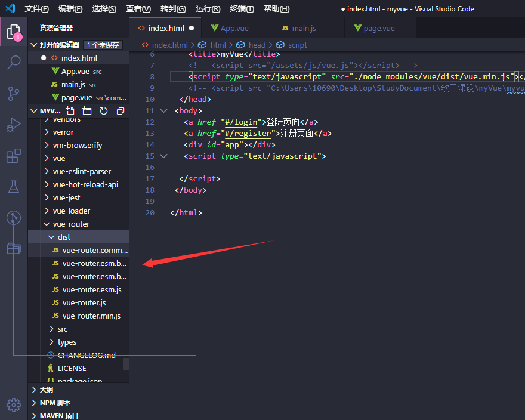Click the New File icon in explorer header
This screenshot has width=525, height=420.
click(x=70, y=111)
